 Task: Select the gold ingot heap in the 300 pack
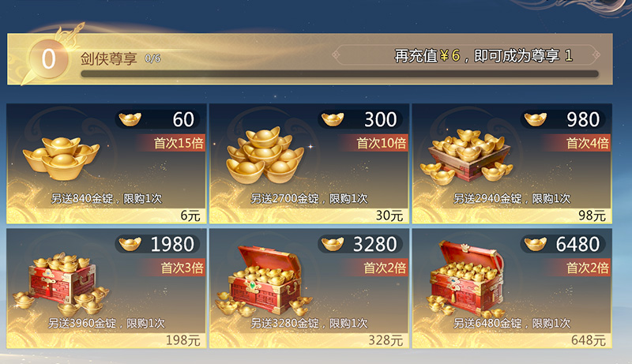click(265, 156)
